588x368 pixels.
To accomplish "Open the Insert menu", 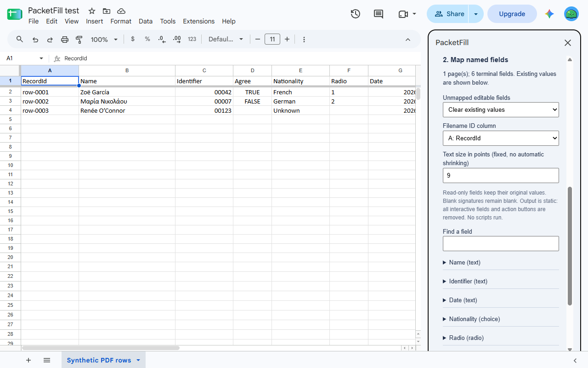I will (x=95, y=21).
